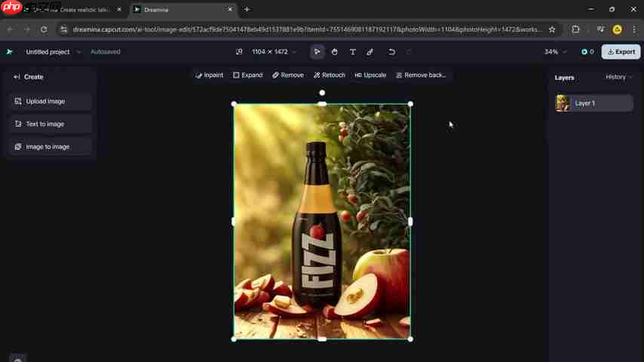
Task: Select Layer 1 in Layers panel
Action: [x=594, y=103]
